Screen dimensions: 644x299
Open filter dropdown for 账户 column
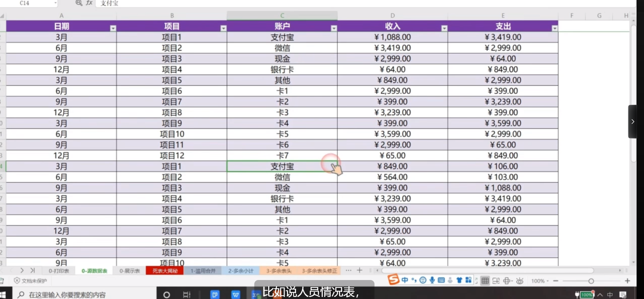click(334, 28)
